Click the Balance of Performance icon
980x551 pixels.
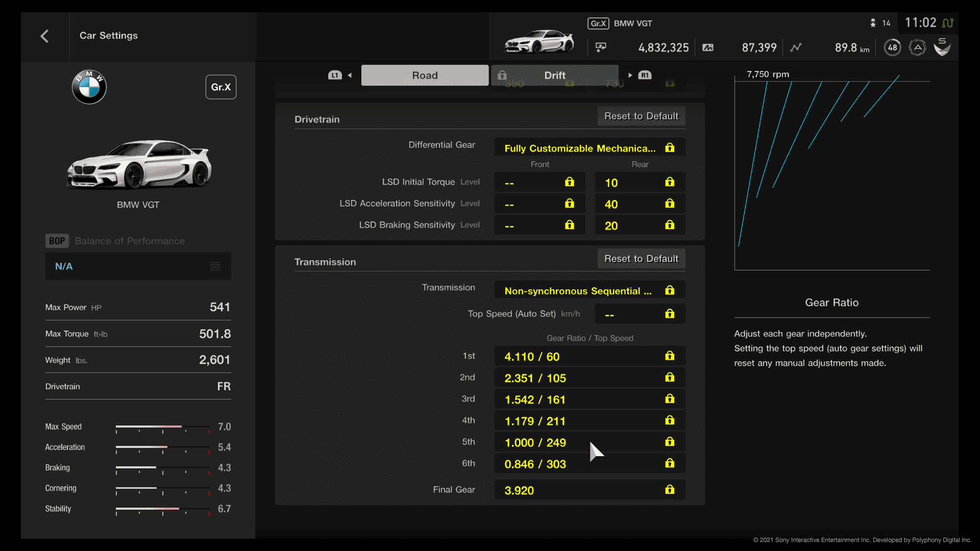coord(57,240)
